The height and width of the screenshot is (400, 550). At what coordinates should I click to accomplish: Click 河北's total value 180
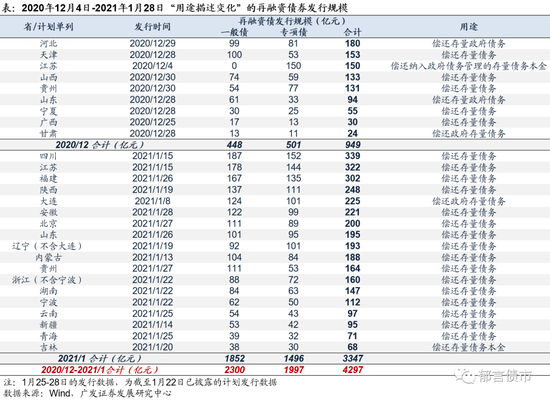tap(353, 44)
